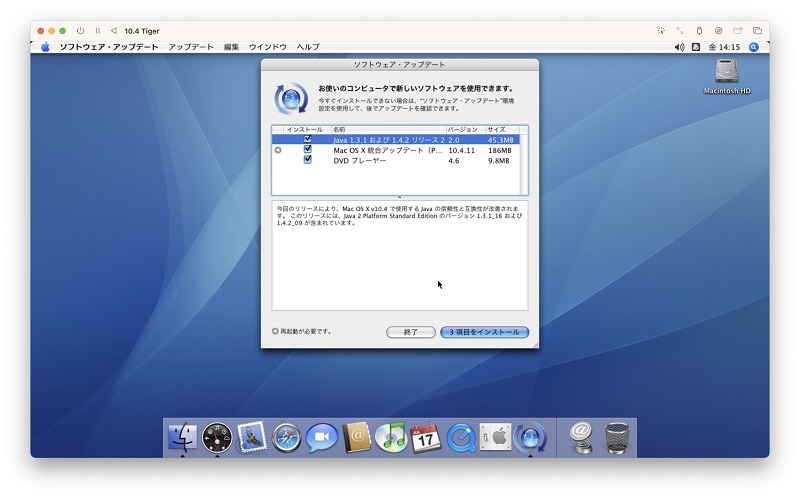Image resolution: width=800 pixels, height=498 pixels.
Task: Sort list by the サイズ column header
Action: (x=502, y=130)
